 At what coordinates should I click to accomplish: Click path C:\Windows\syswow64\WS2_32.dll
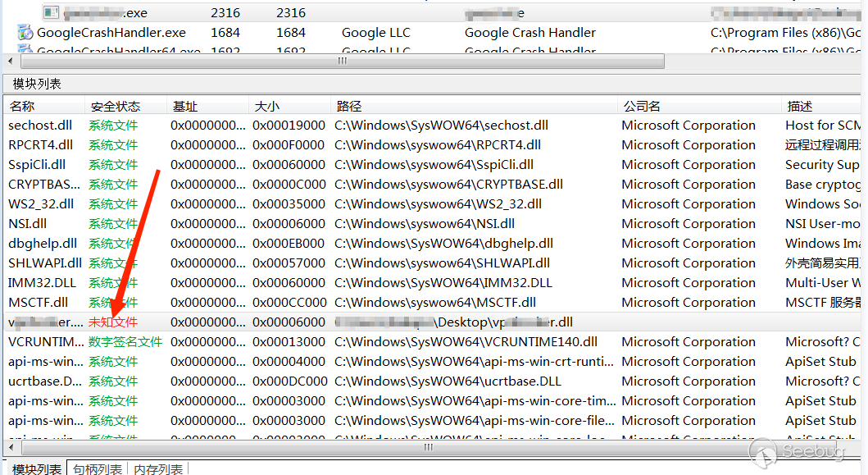438,204
